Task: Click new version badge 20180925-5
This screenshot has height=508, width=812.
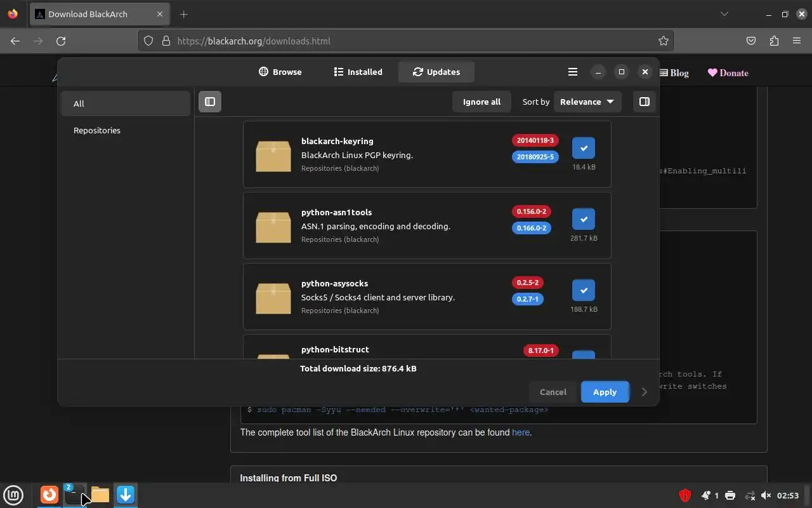Action: coord(535,157)
